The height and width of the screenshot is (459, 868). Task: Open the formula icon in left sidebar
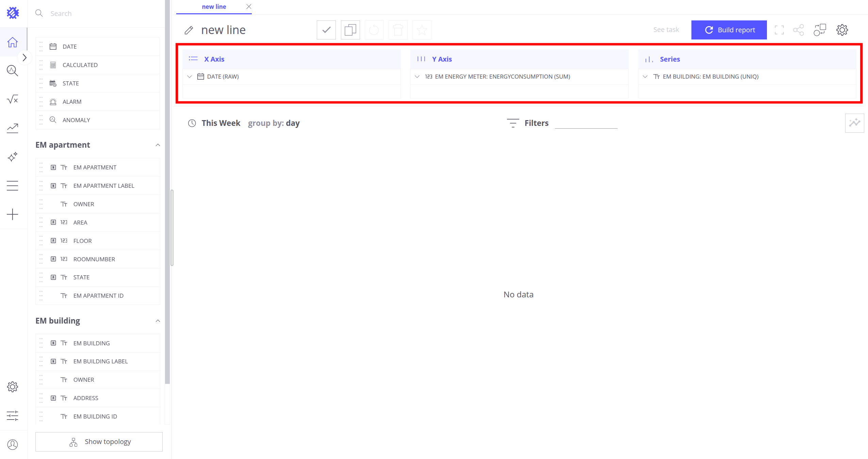point(13,99)
